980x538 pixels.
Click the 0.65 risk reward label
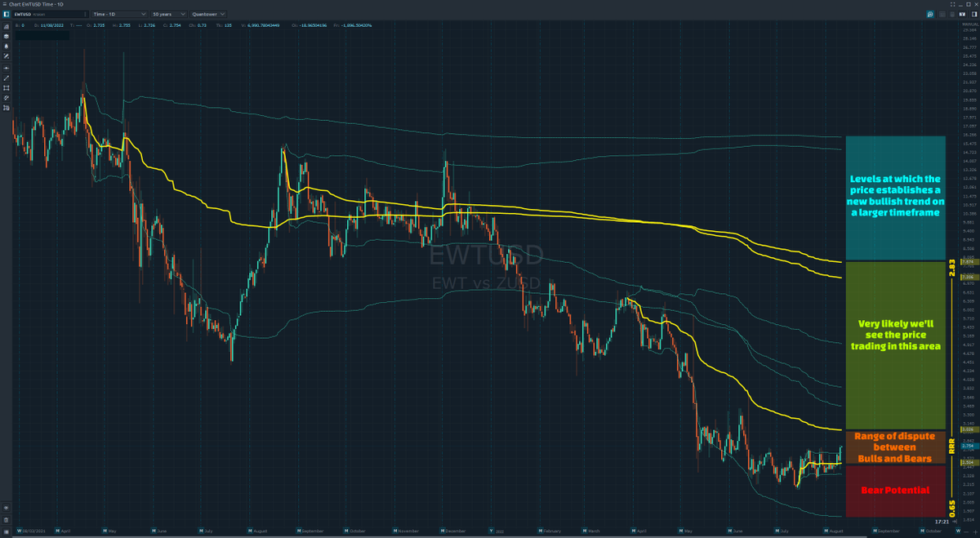(951, 507)
